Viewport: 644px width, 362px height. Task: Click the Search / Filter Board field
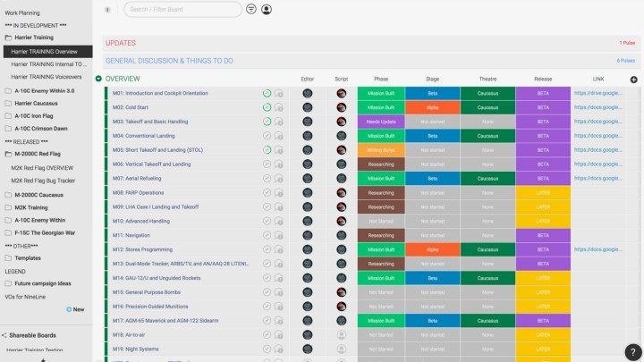click(x=182, y=10)
